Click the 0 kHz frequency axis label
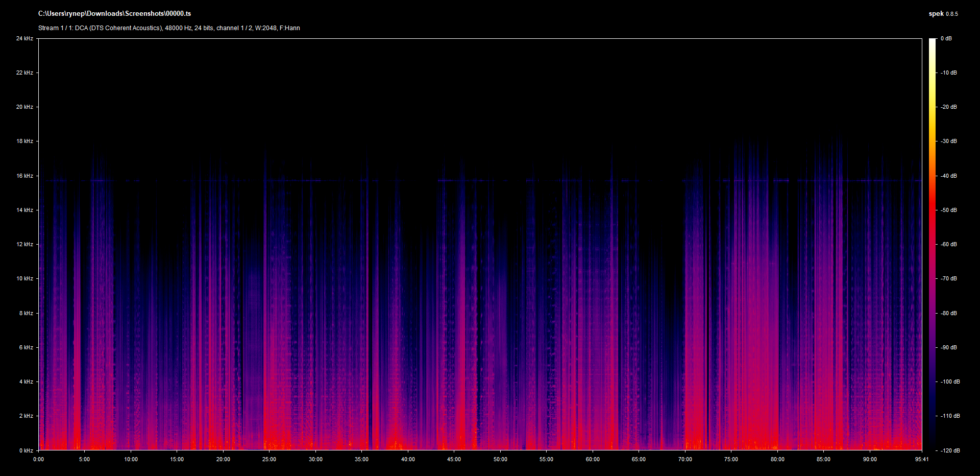 (26, 450)
